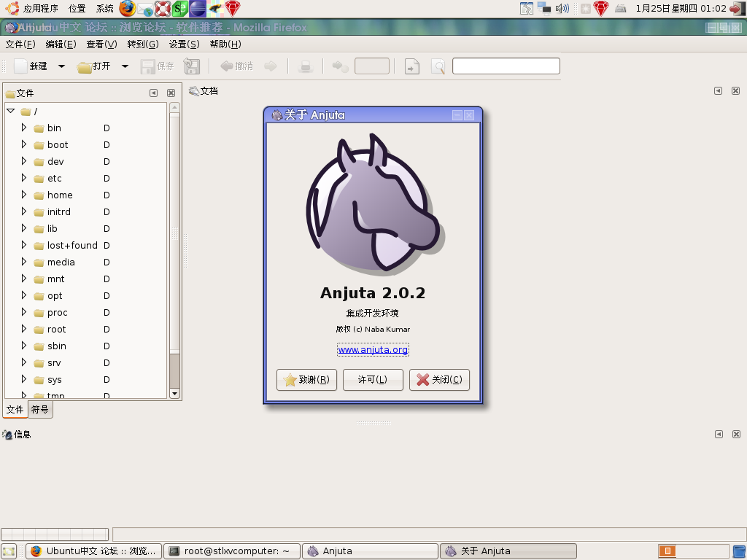
Task: Click the go-to-line page icon
Action: 412,66
